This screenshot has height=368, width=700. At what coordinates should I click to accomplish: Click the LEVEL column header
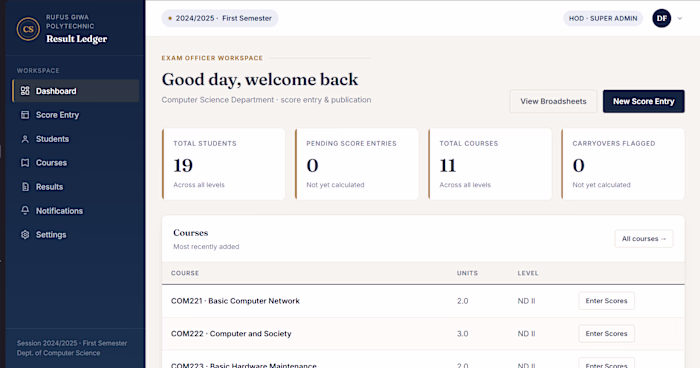528,273
